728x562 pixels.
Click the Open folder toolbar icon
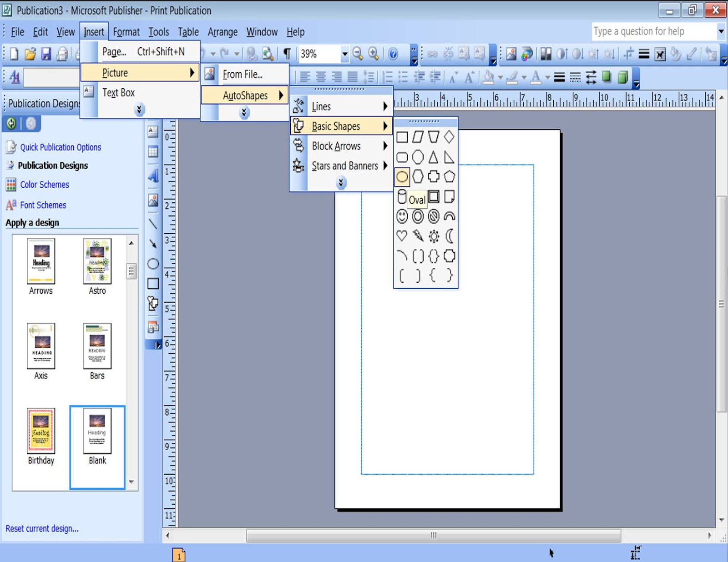coord(30,54)
